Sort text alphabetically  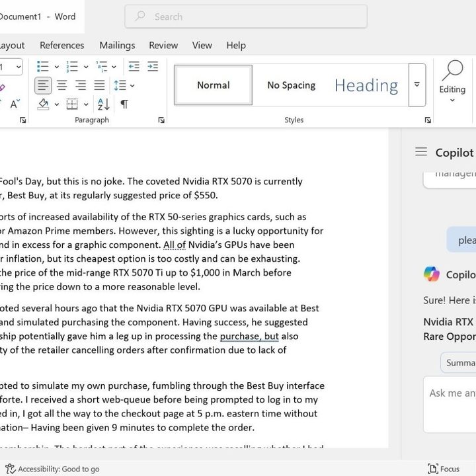coord(104,104)
